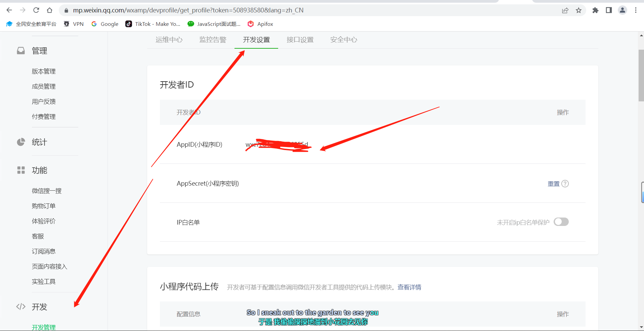
Task: Click the browser forward arrow
Action: (23, 10)
